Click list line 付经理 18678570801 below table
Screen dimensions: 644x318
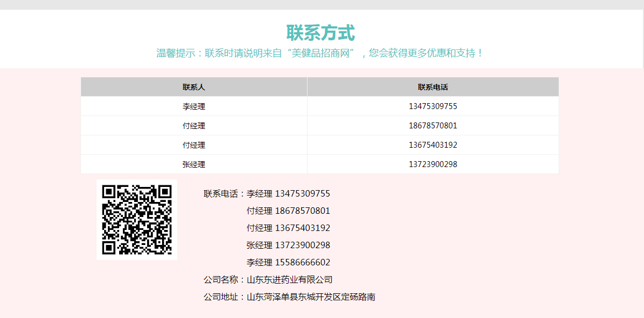tap(289, 211)
